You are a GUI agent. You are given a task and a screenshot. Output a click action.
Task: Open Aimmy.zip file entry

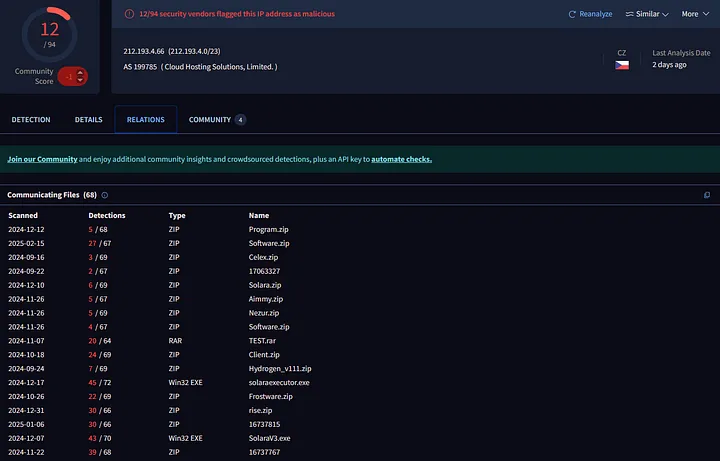click(x=266, y=299)
